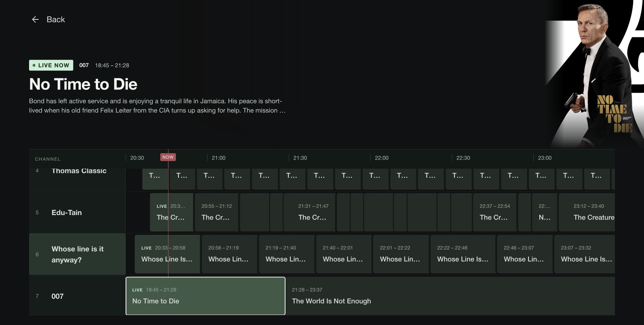Image resolution: width=644 pixels, height=325 pixels.
Task: Open Edu-Tain program at 22:37 – 22:54
Action: (x=495, y=212)
